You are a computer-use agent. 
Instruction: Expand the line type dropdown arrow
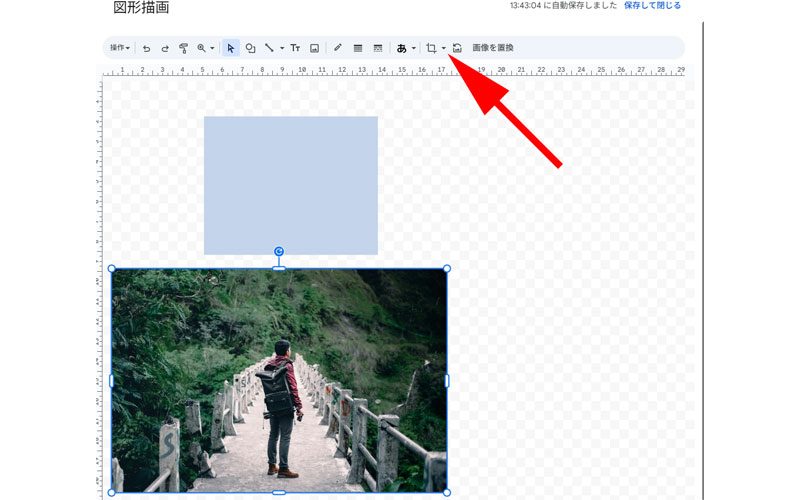point(282,48)
